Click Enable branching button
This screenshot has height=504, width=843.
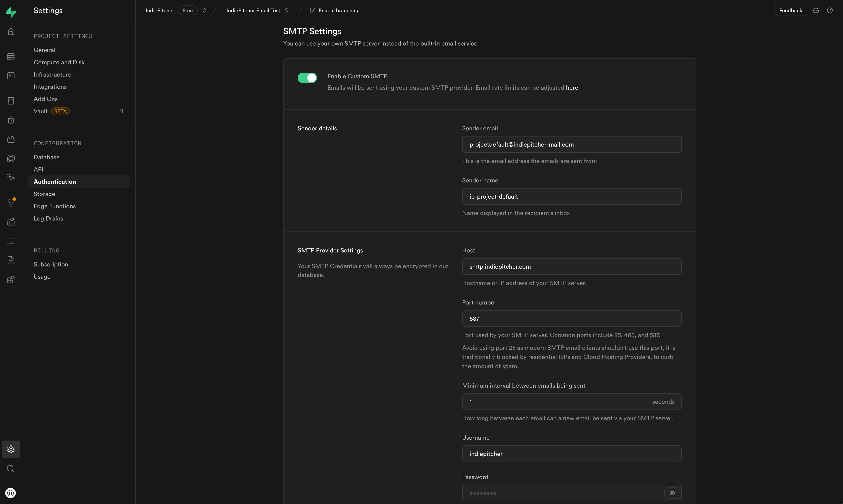tap(339, 10)
